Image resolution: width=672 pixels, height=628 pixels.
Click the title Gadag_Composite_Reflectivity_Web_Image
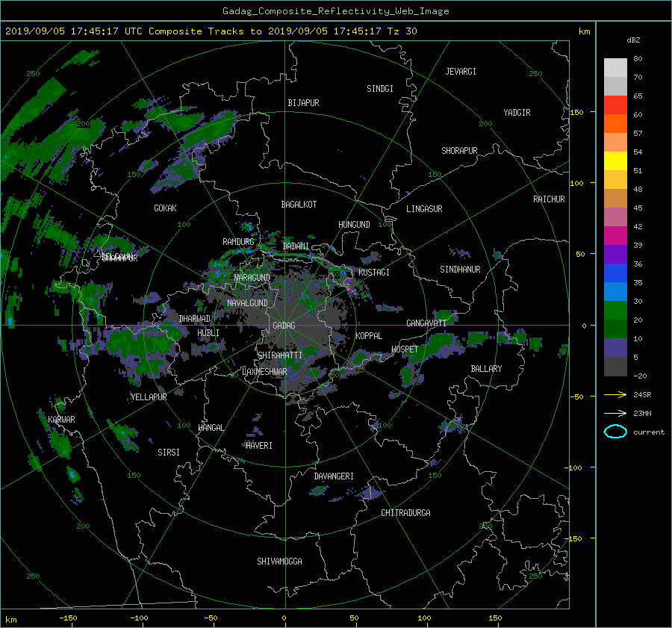coord(335,11)
